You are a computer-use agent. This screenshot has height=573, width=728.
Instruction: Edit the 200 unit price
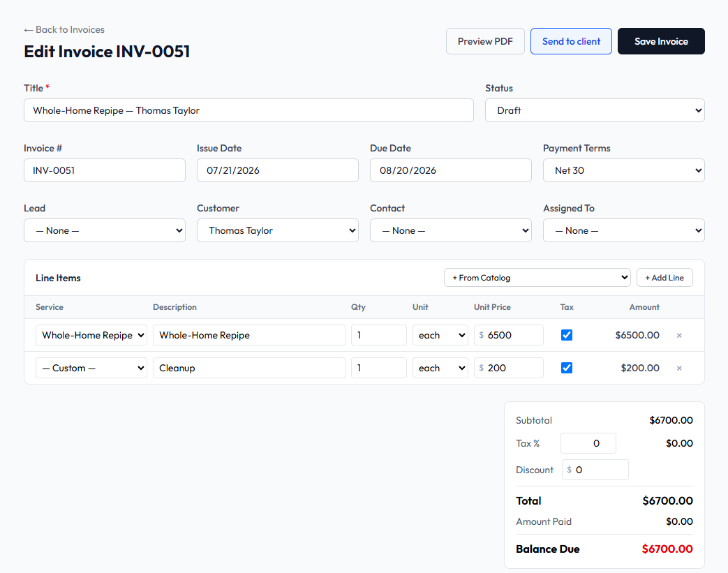[x=508, y=368]
